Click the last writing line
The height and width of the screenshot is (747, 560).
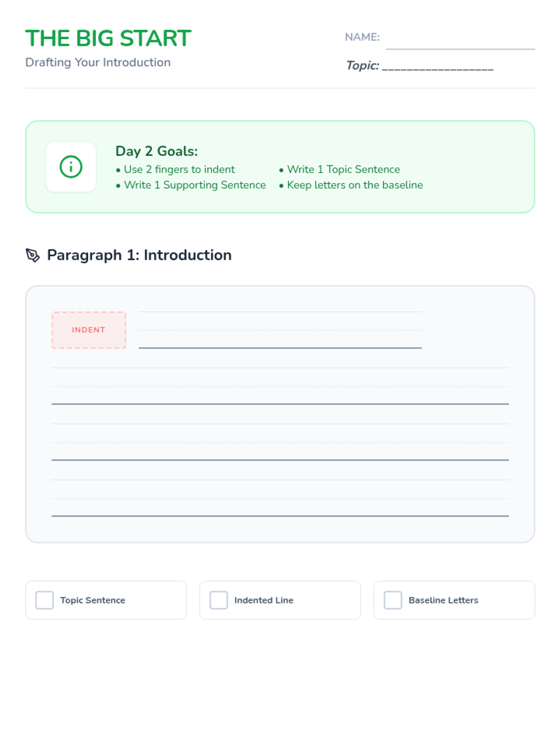click(280, 499)
